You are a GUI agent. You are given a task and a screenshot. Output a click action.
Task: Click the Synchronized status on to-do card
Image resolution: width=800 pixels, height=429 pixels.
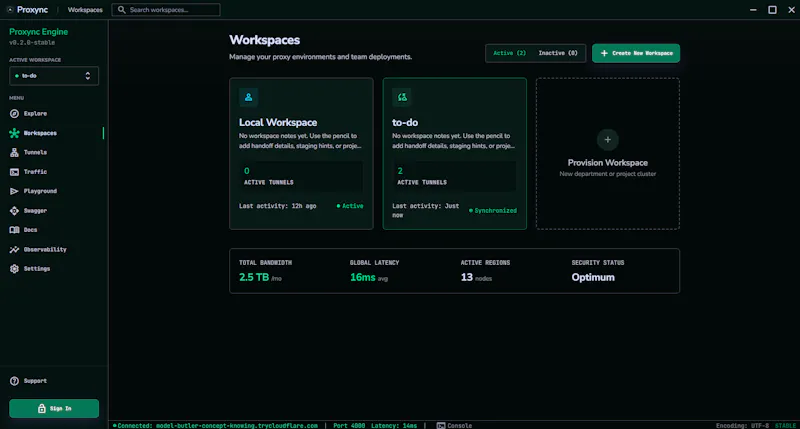[493, 211]
